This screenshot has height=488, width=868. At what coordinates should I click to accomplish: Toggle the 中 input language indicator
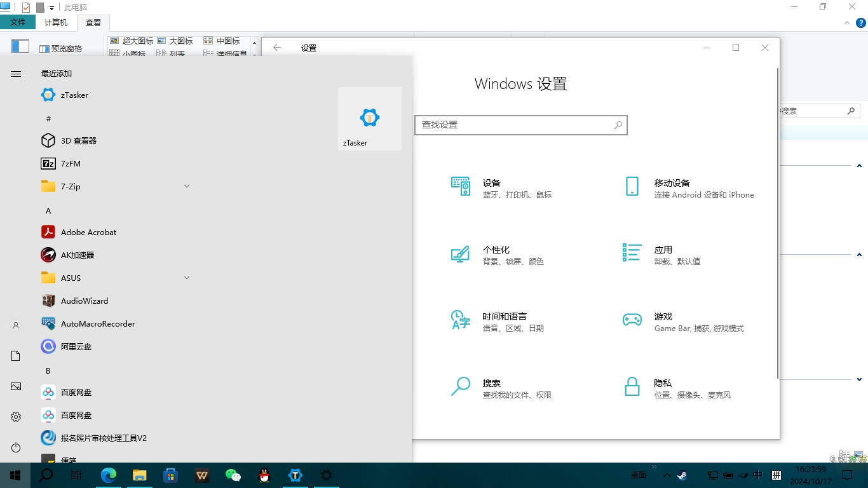(758, 475)
